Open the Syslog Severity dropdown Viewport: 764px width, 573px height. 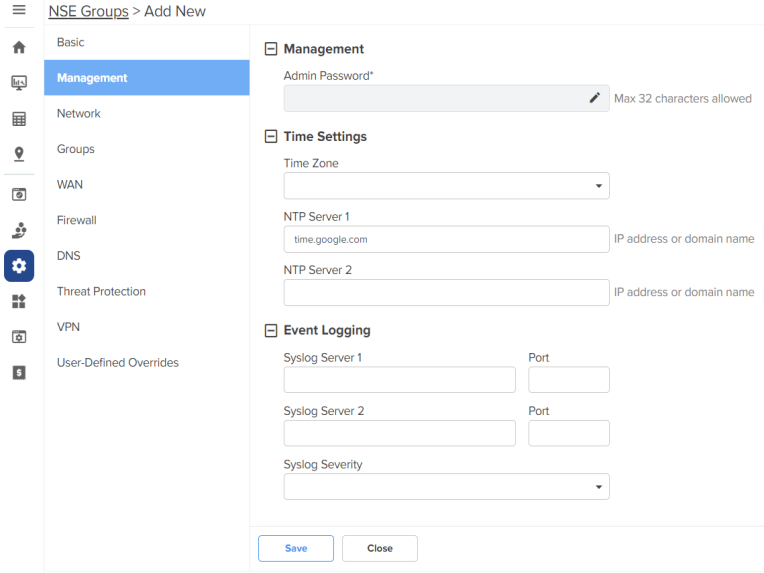[446, 487]
